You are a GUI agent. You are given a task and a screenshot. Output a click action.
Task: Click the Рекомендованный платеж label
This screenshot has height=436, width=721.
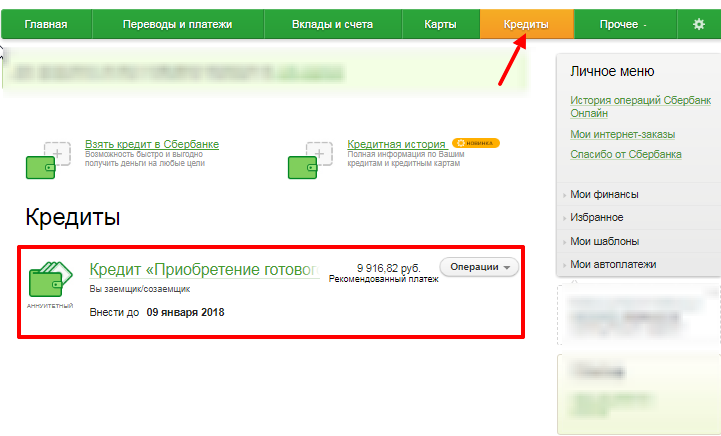pos(383,279)
